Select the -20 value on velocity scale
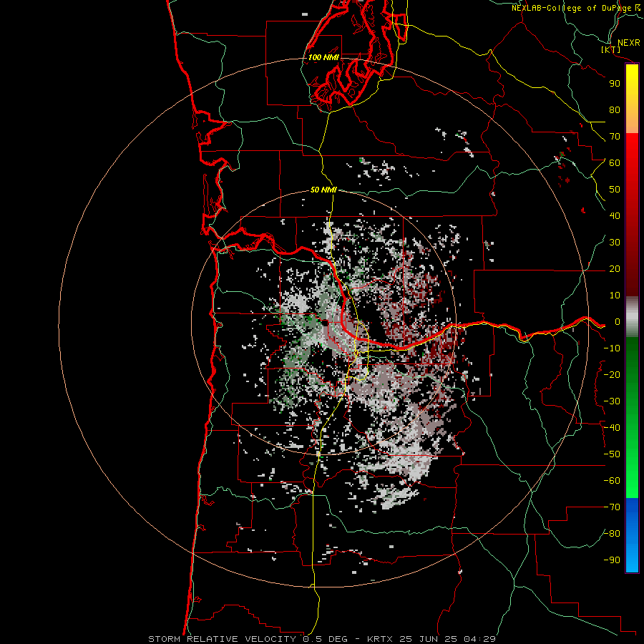The height and width of the screenshot is (644, 644). tap(612, 375)
